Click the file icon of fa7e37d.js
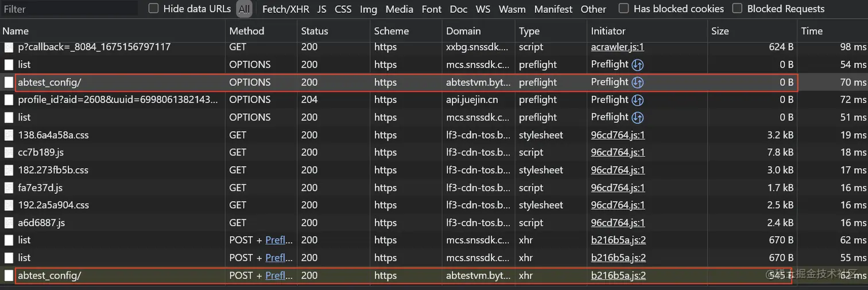 (x=9, y=188)
